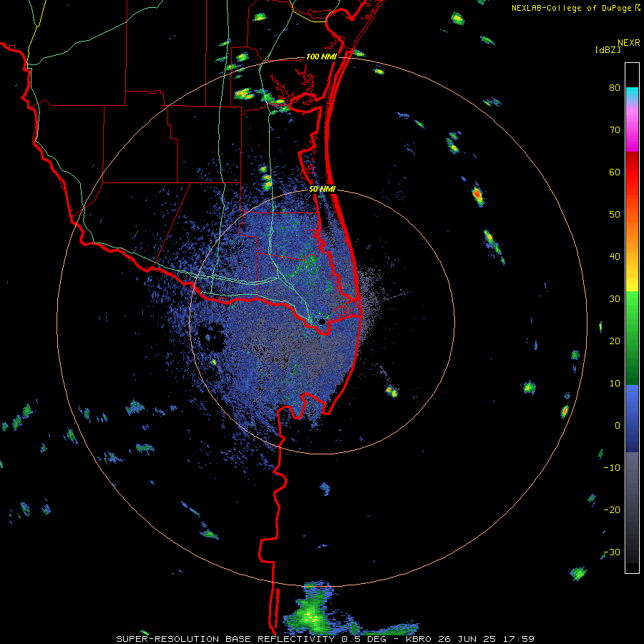Click the KBRO radar site center dot
This screenshot has width=644, height=644.
point(322,321)
